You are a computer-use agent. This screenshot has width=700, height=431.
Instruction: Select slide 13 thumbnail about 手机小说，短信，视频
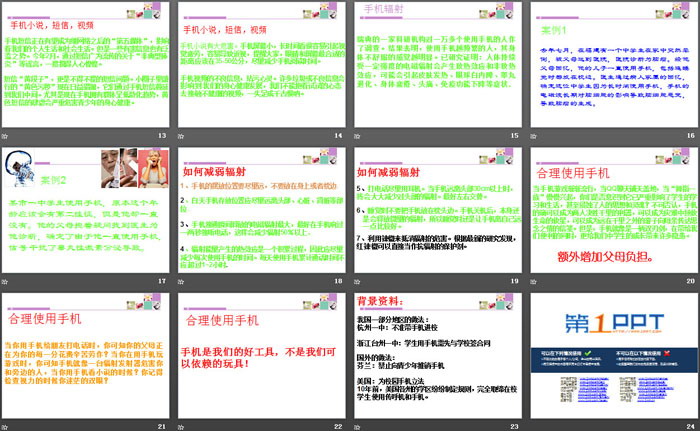[x=85, y=64]
